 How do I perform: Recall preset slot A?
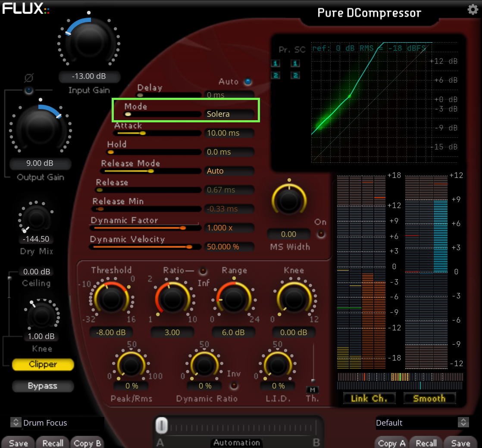[x=53, y=443]
